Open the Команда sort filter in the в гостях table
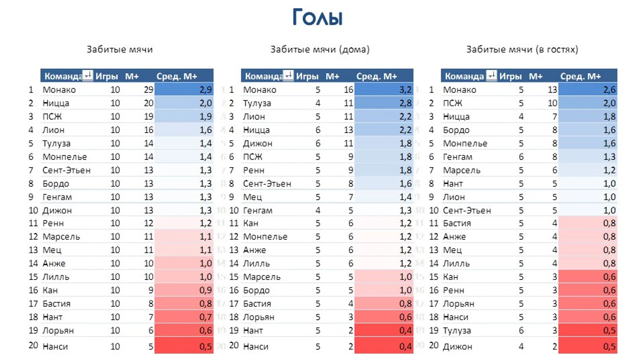The width and height of the screenshot is (644, 362). [491, 75]
